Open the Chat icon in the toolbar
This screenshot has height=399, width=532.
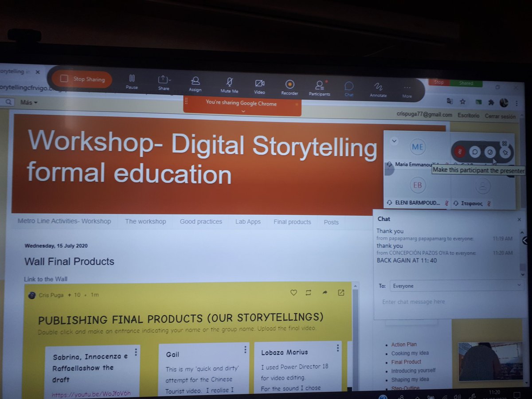point(349,88)
